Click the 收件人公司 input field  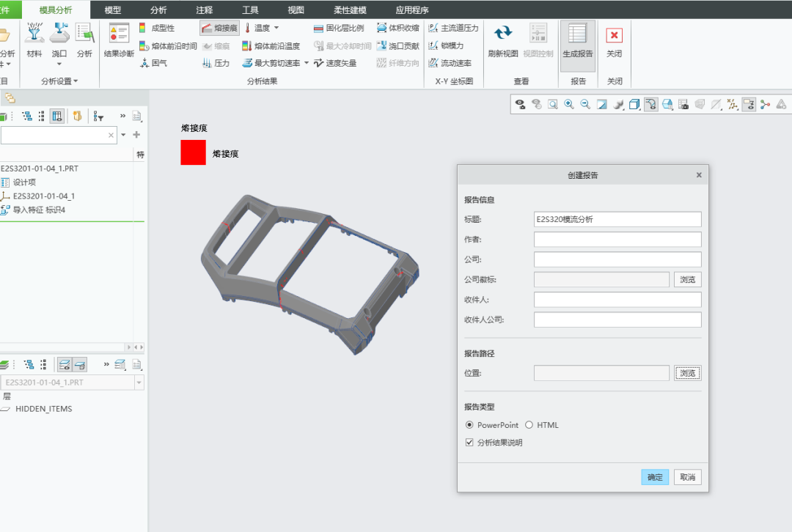tap(617, 319)
